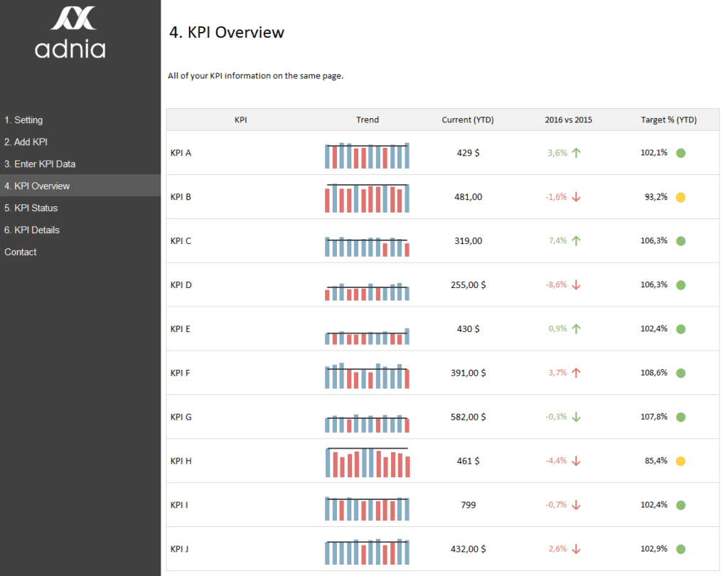Click the yellow status dot for KPI B
The width and height of the screenshot is (728, 576).
coord(680,198)
